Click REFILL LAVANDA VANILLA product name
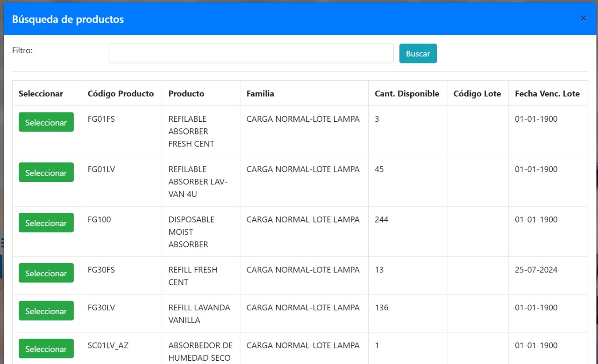The height and width of the screenshot is (364, 598). pos(199,314)
